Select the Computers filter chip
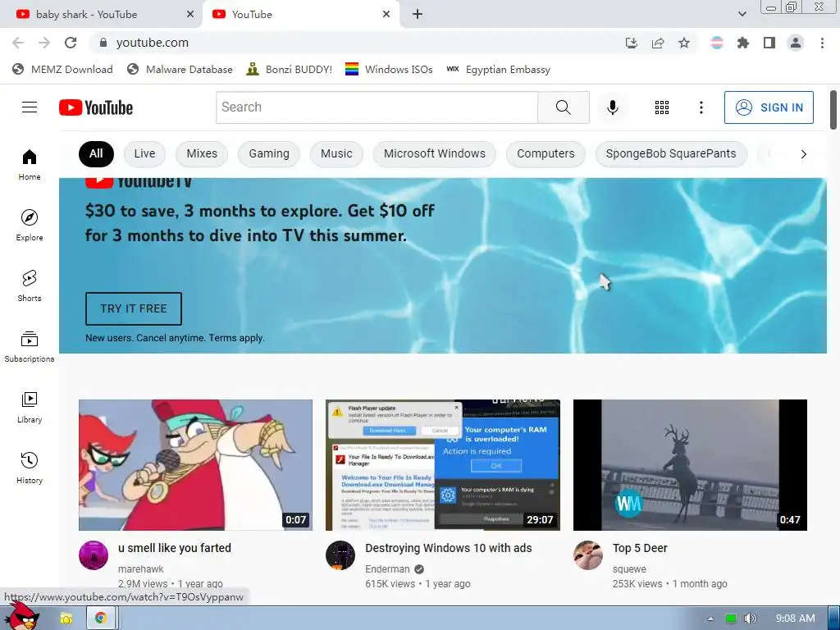 (x=546, y=153)
